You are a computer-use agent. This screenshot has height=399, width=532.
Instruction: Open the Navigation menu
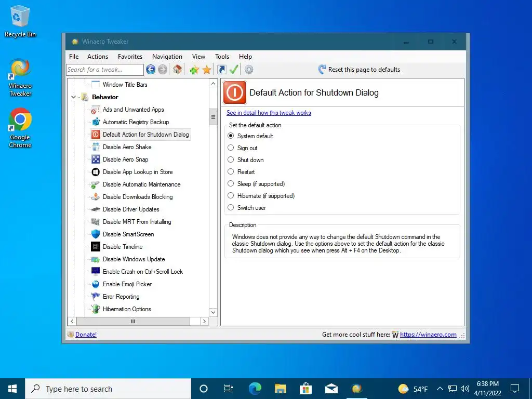[x=167, y=57]
